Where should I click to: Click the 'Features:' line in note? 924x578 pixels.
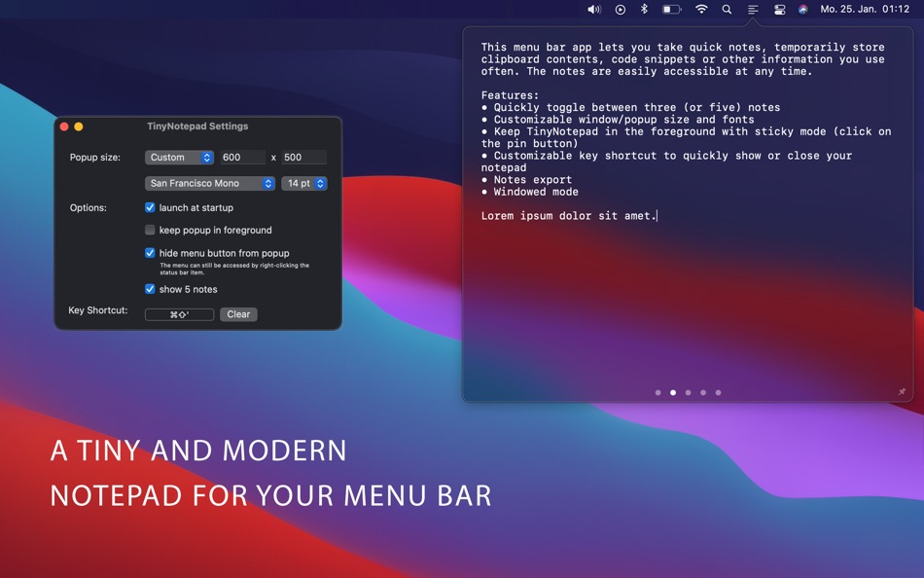510,95
